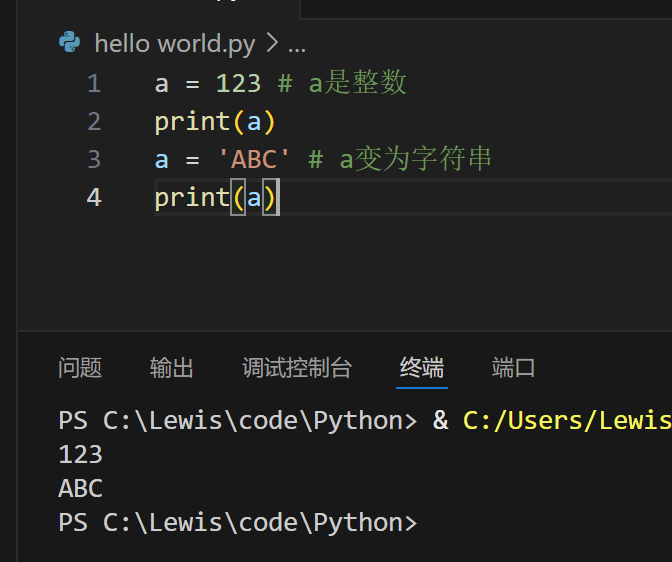Switch to the 问题 (Problems) tab

80,368
